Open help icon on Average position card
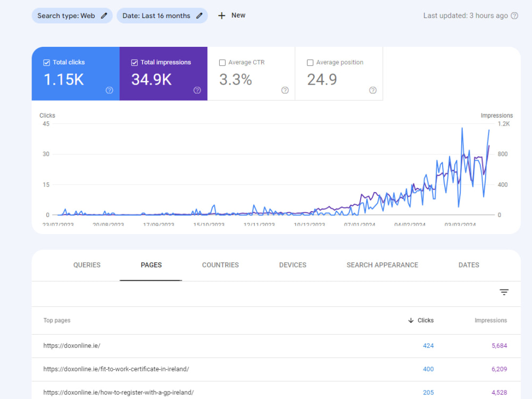Viewport: 532px width, 399px height. coord(373,90)
